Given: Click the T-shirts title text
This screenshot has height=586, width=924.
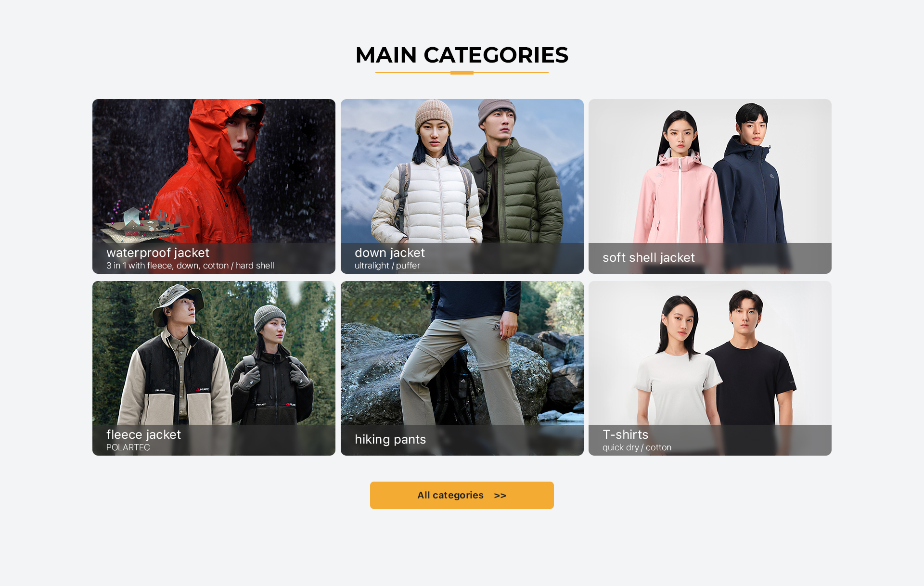Looking at the screenshot, I should (625, 434).
